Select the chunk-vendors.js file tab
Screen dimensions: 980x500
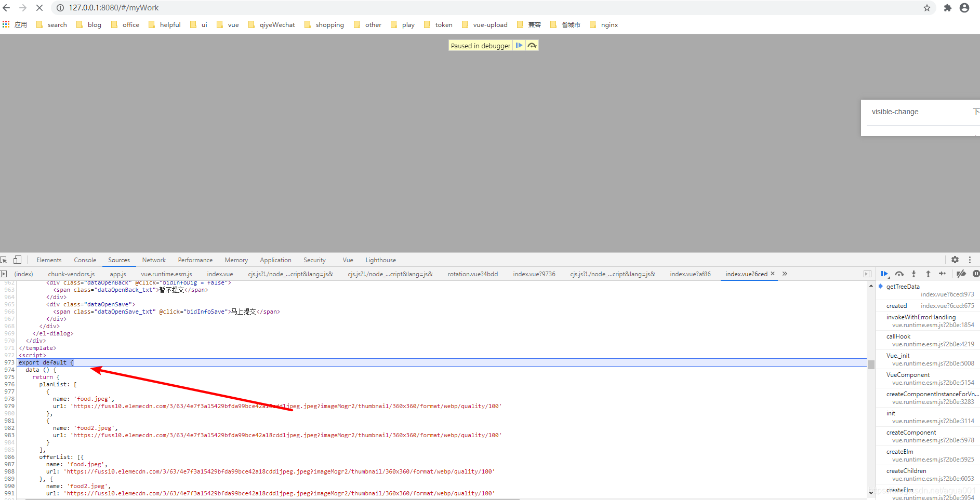(x=71, y=274)
